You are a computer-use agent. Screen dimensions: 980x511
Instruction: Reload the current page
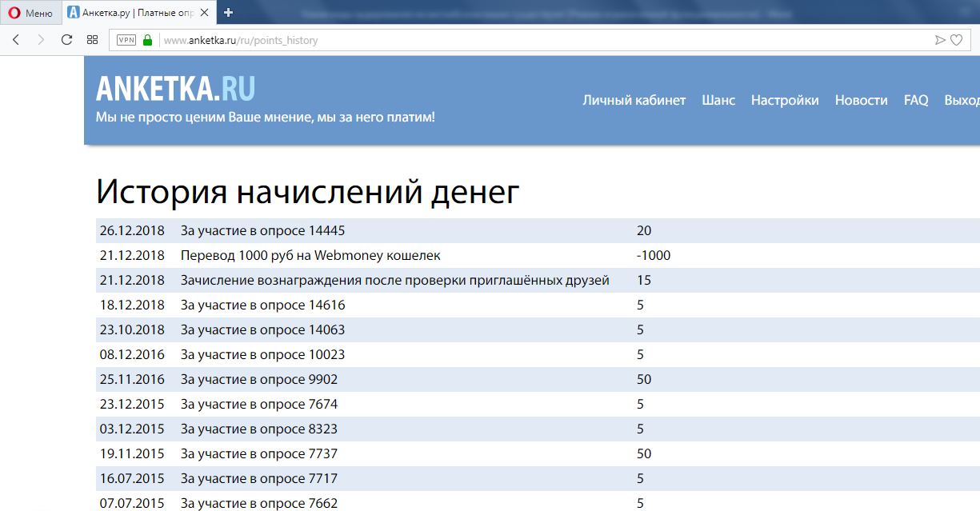[66, 40]
